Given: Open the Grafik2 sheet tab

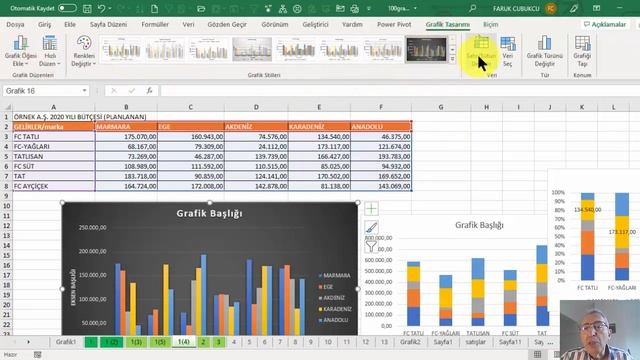Looking at the screenshot, I should click(x=410, y=342).
